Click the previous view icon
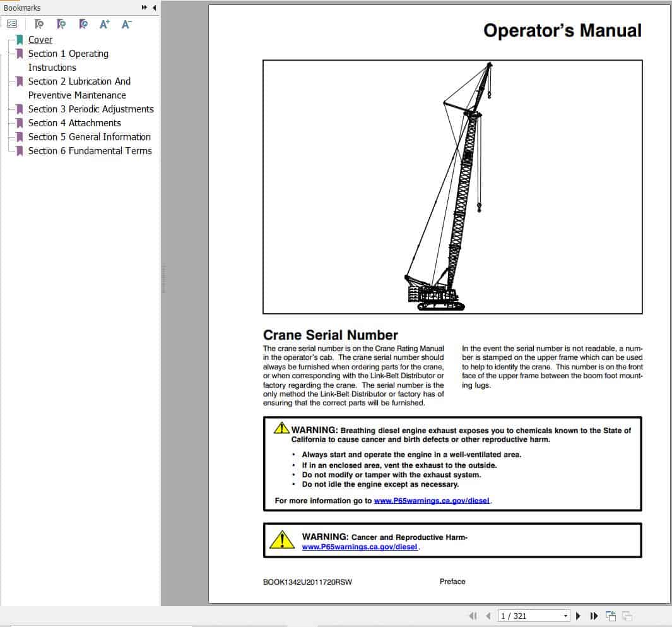Viewport: 672px width, 627px height. [x=610, y=615]
